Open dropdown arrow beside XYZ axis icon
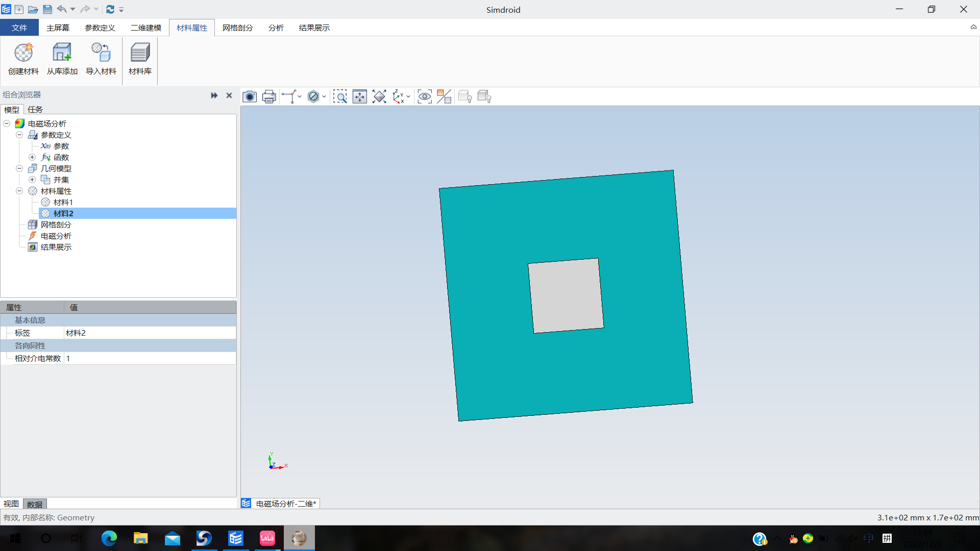This screenshot has width=980, height=551. (x=408, y=96)
